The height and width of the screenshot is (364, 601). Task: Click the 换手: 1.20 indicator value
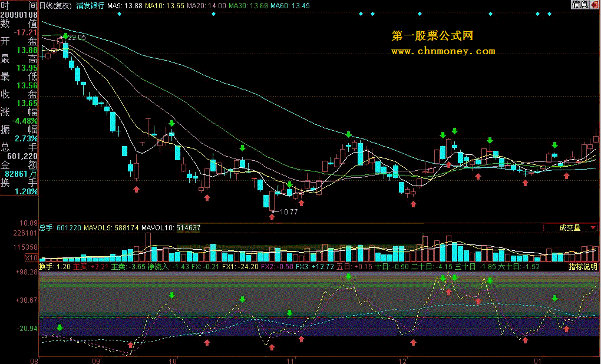click(55, 267)
